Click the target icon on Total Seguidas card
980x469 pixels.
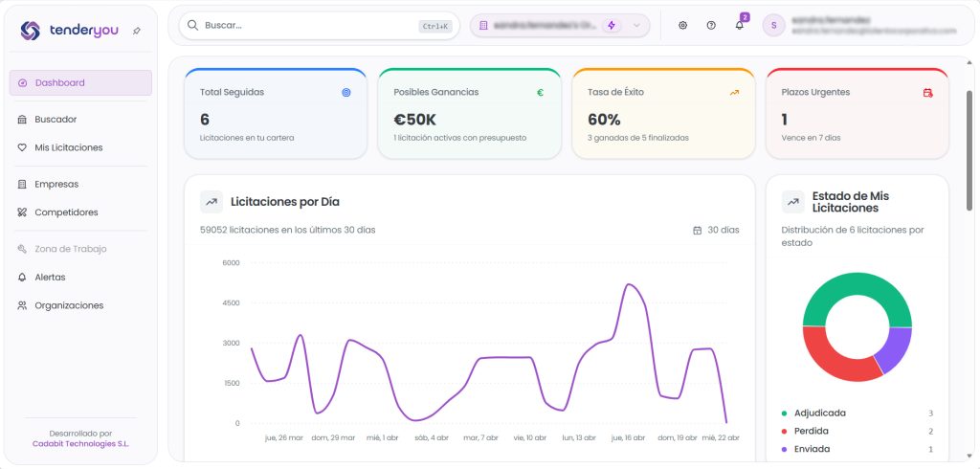click(x=346, y=93)
